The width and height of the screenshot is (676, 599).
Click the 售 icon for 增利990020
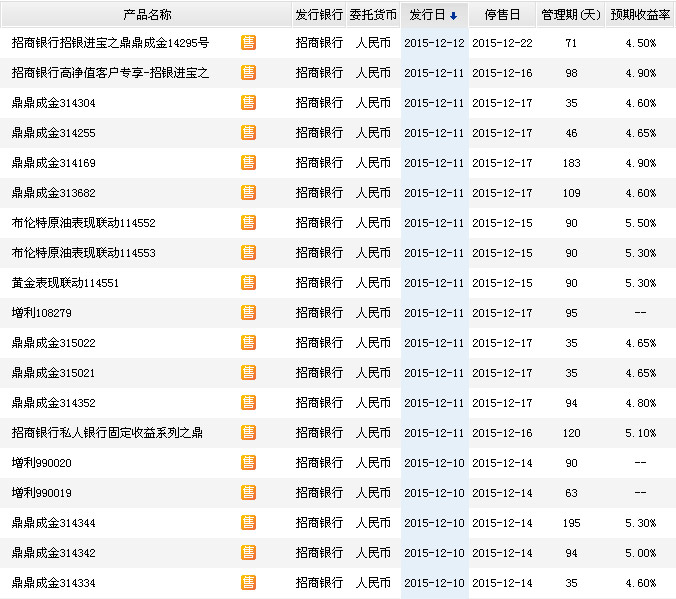point(248,463)
